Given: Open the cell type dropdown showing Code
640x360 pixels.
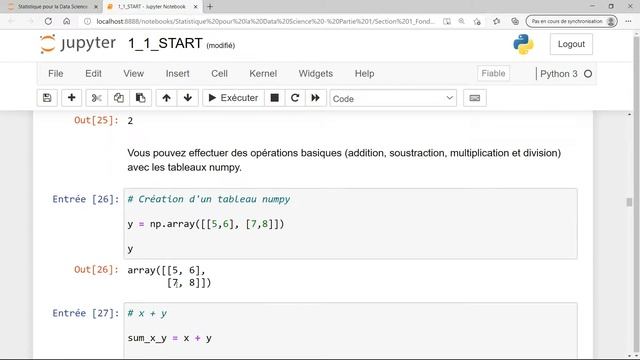Looking at the screenshot, I should coord(393,98).
